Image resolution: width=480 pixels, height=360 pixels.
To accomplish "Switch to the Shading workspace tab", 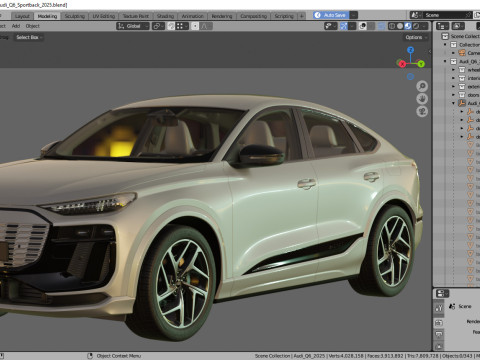I will click(x=165, y=16).
